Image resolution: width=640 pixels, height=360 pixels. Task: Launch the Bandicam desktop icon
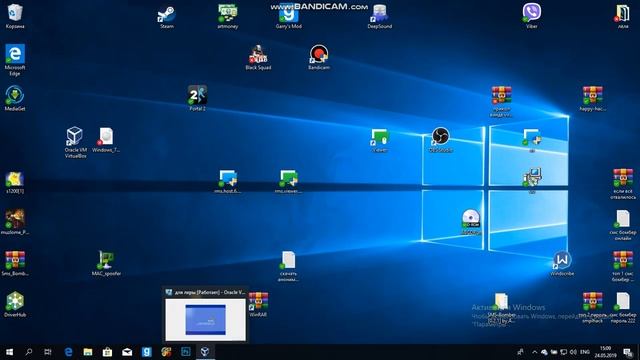coord(319,56)
